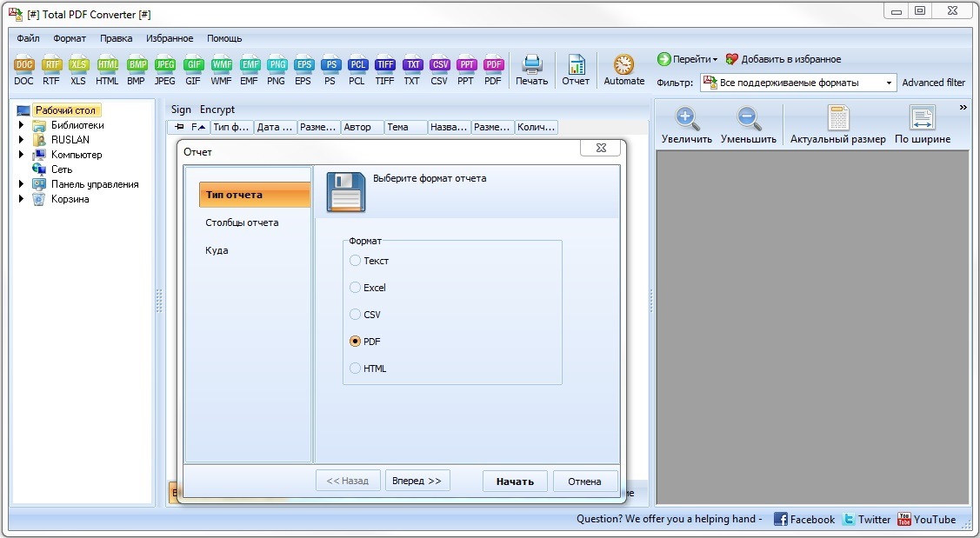
Task: Expand the Панель управления node
Action: click(x=21, y=183)
